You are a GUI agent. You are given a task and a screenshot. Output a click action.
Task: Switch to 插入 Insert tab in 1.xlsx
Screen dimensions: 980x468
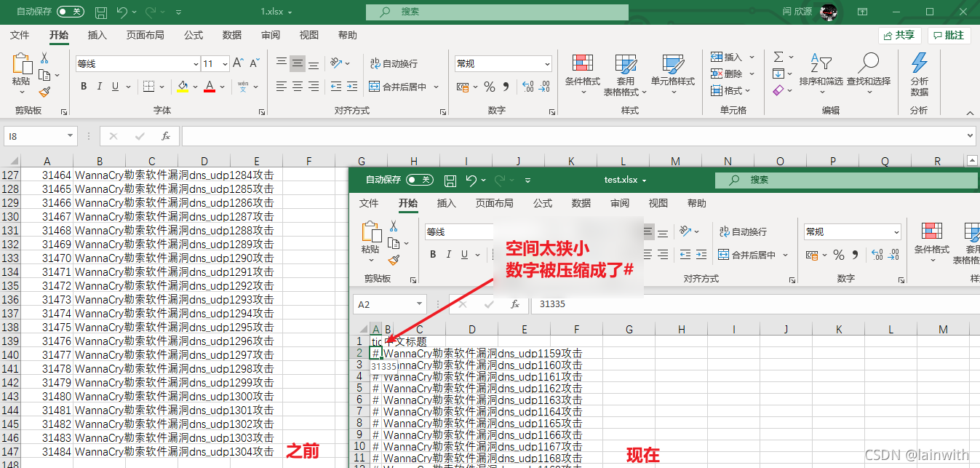tap(97, 35)
